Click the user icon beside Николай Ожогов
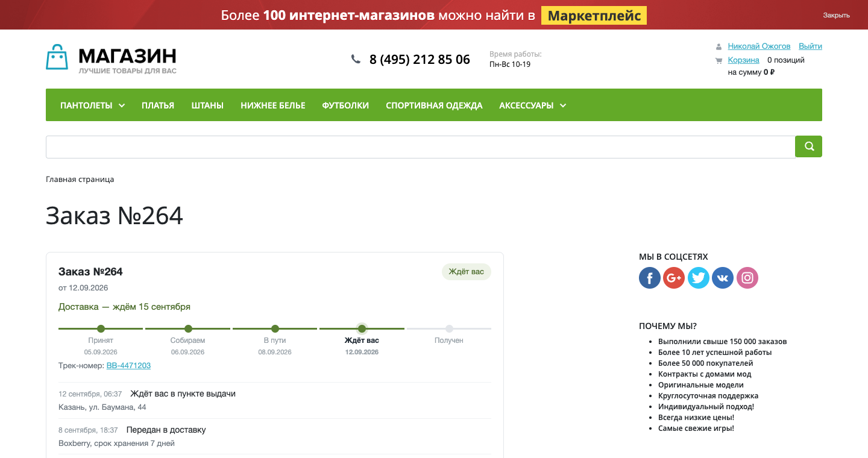Screen dimensions: 868x458 (719, 46)
